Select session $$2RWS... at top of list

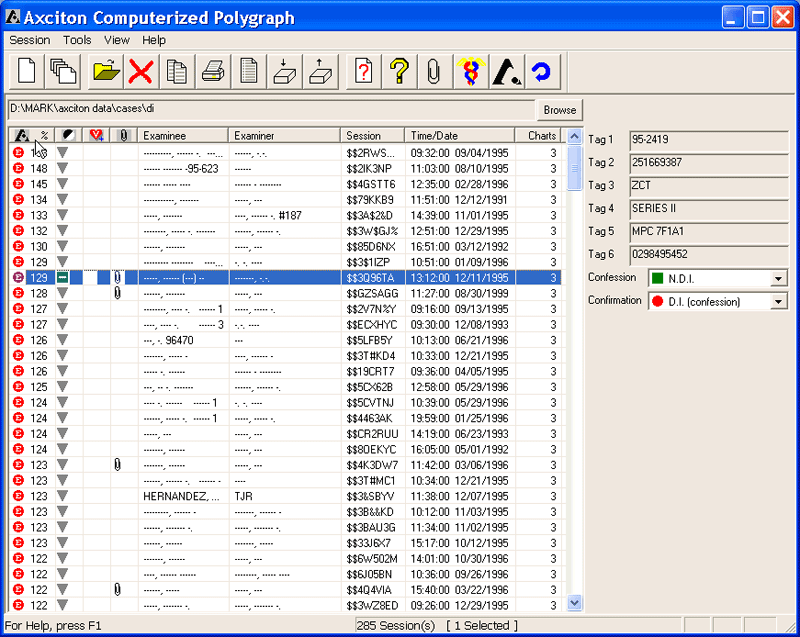[286, 152]
